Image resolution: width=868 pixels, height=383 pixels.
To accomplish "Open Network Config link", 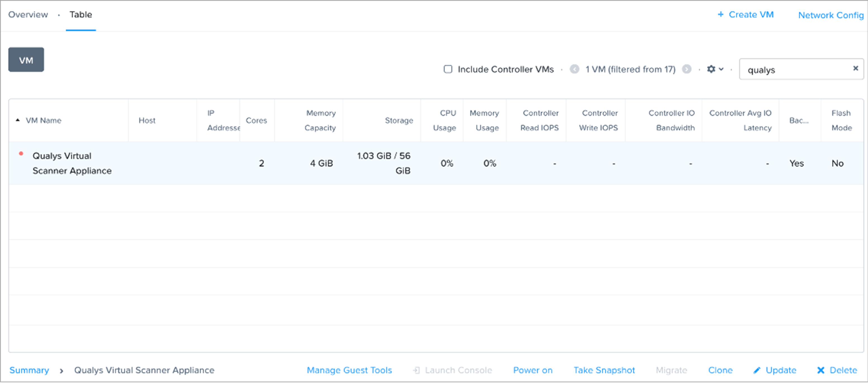I will pos(831,15).
